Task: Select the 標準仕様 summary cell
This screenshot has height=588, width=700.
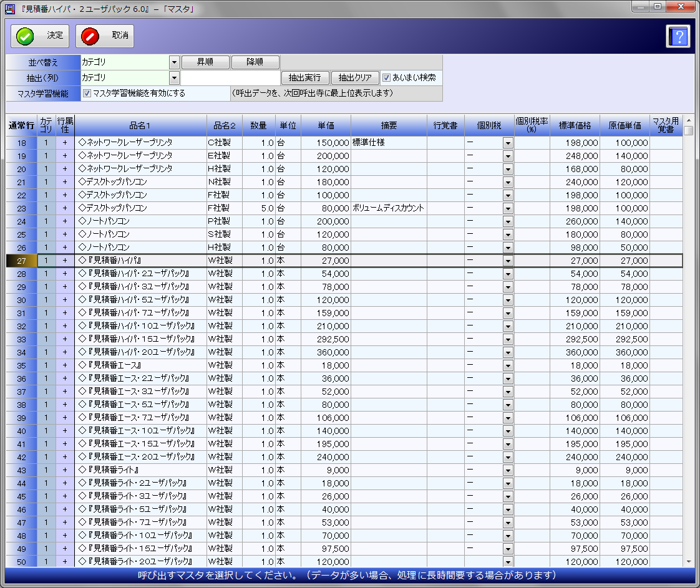Action: pyautogui.click(x=389, y=143)
